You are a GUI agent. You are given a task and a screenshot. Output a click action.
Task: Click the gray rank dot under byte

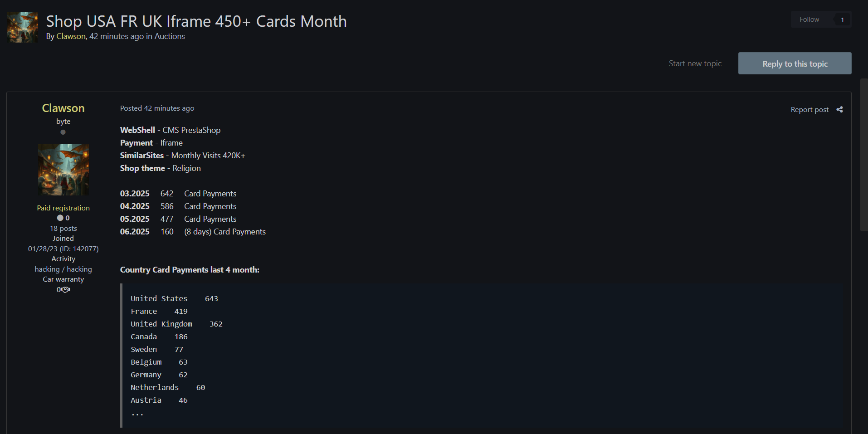click(x=63, y=132)
